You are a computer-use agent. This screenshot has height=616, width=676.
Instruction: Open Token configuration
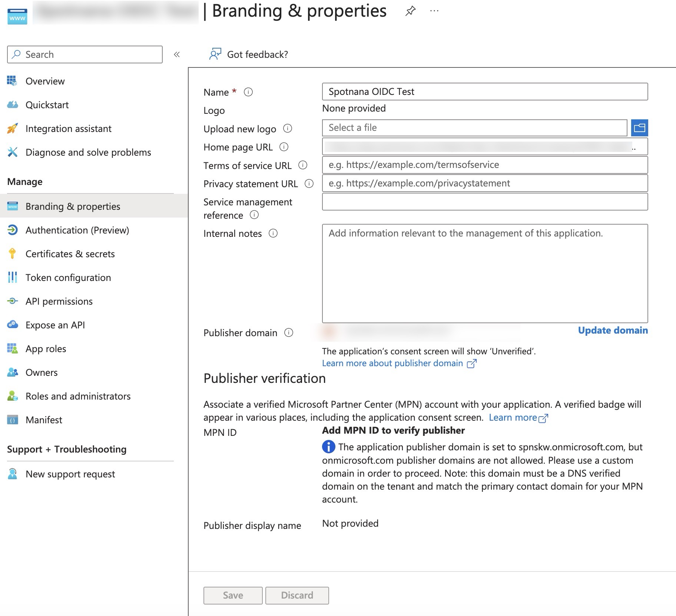(x=68, y=278)
